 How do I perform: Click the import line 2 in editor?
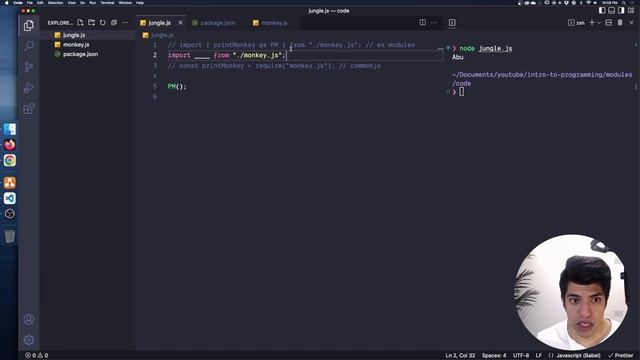227,56
